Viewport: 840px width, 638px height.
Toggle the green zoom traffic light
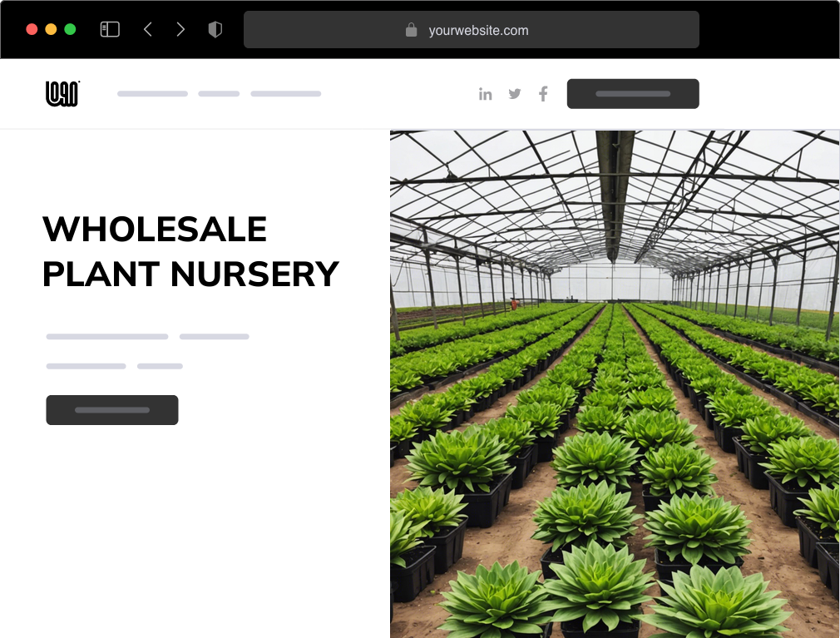tap(72, 27)
